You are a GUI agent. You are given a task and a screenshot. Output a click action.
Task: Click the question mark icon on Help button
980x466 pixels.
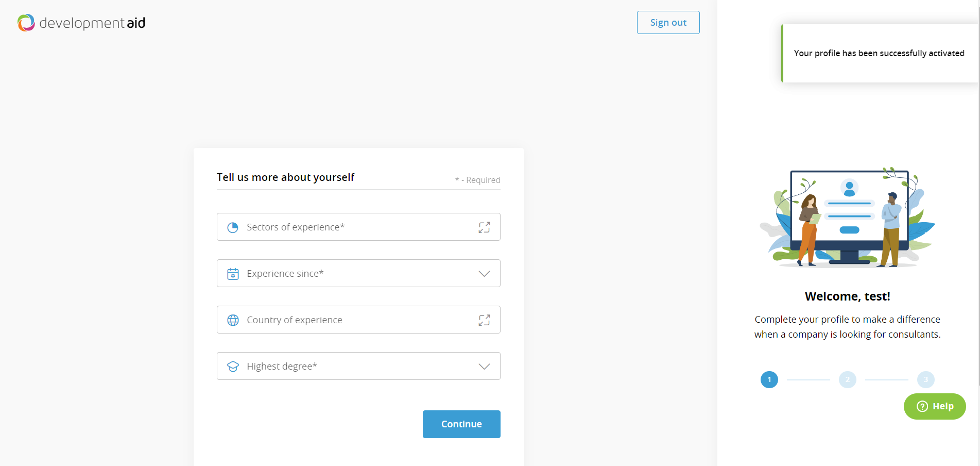tap(921, 406)
